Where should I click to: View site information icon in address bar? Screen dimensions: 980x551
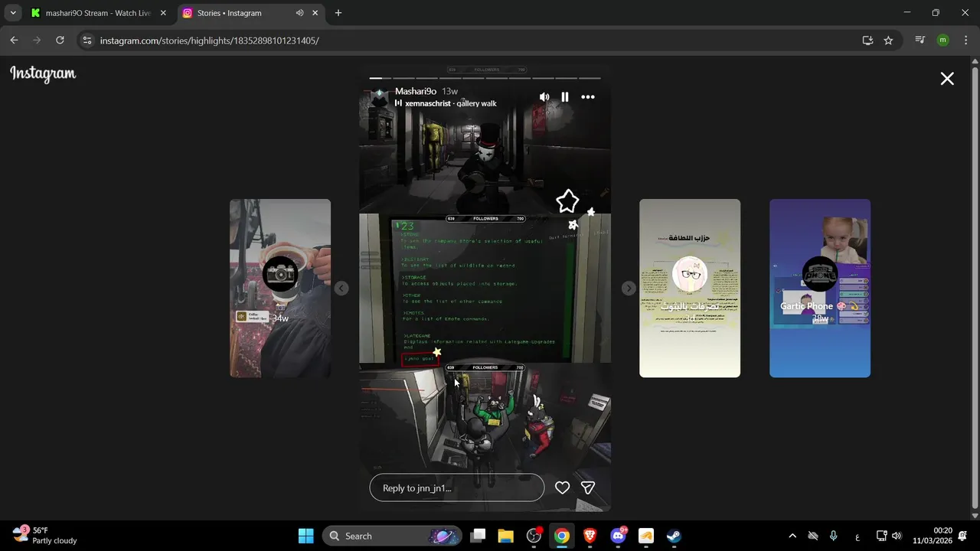point(87,41)
